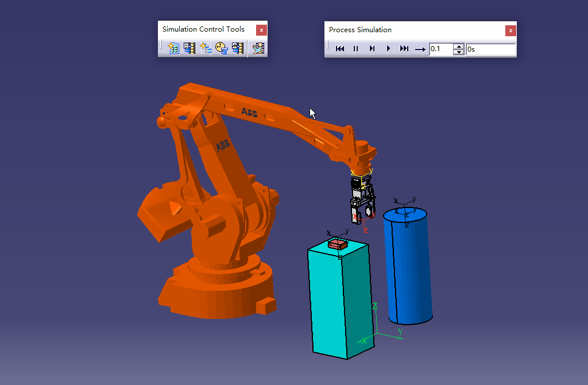This screenshot has height=385, width=588.
Task: Click the 0s current time field
Action: pos(490,49)
